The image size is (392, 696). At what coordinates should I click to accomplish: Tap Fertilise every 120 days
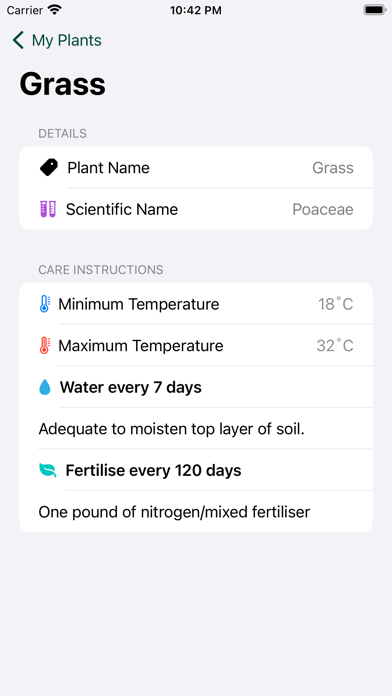(154, 470)
